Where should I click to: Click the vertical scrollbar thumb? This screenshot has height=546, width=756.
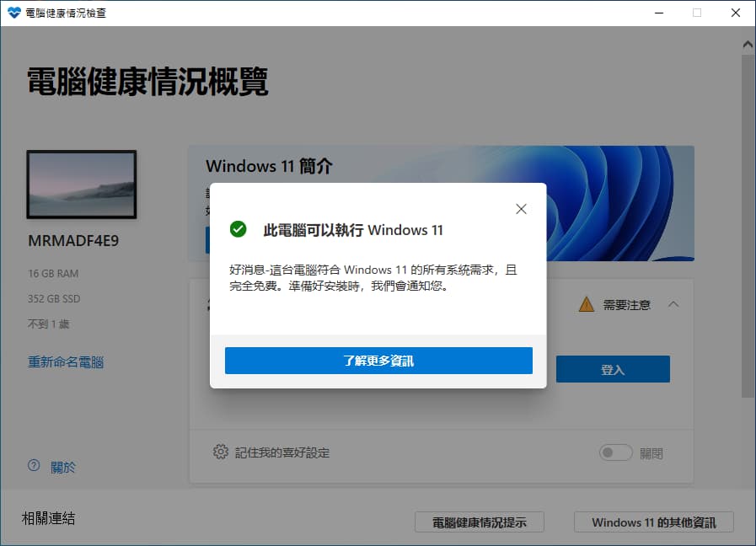[x=748, y=227]
